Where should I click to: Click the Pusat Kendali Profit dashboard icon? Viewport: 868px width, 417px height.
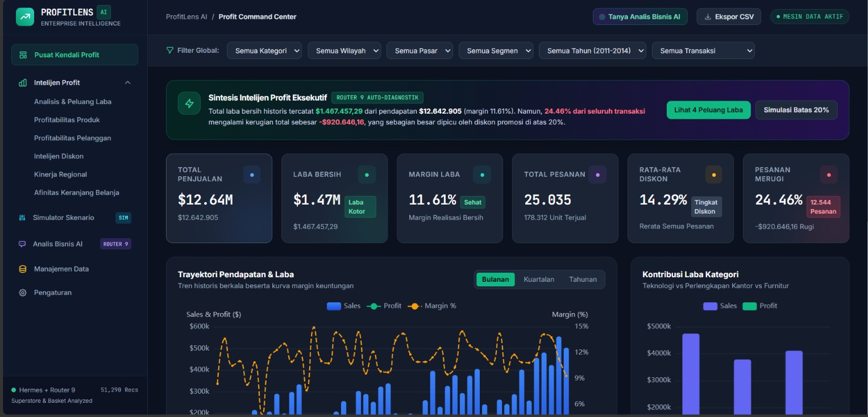tap(23, 55)
